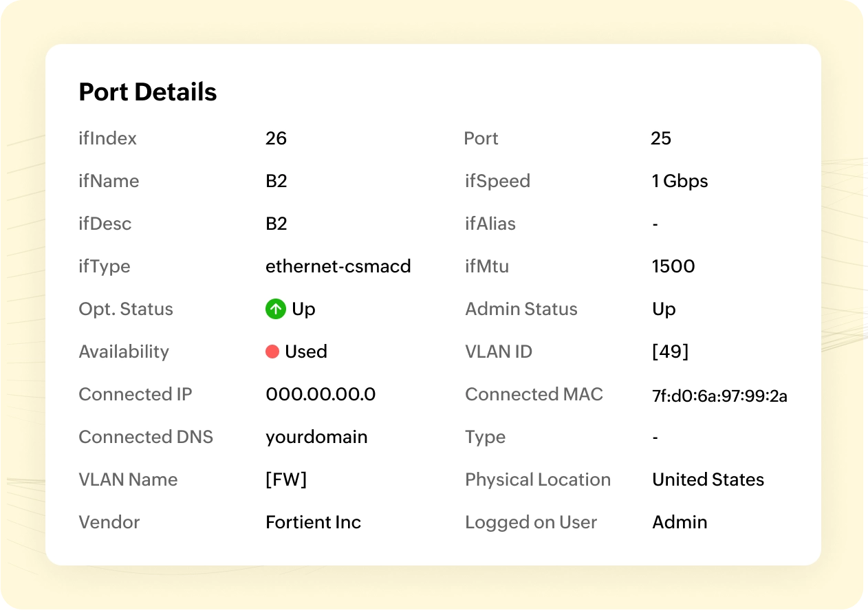Image resolution: width=868 pixels, height=615 pixels.
Task: Click the Admin Status Up value
Action: [x=664, y=309]
